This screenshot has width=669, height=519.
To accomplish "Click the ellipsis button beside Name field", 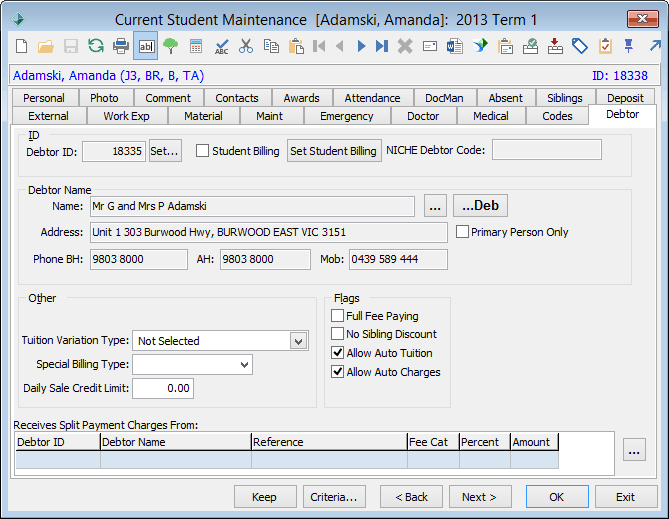I will point(435,206).
